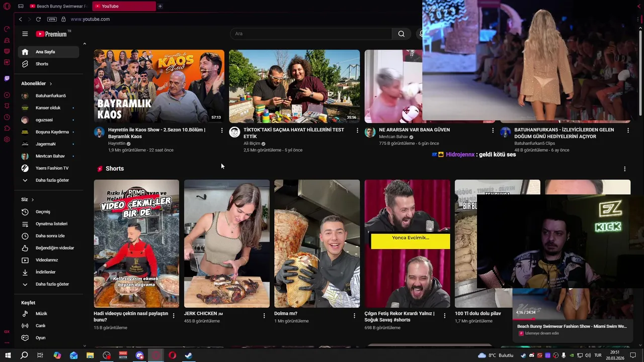This screenshot has height=362, width=644.
Task: Open options for NE ARARSAN VAR video
Action: [493, 130]
